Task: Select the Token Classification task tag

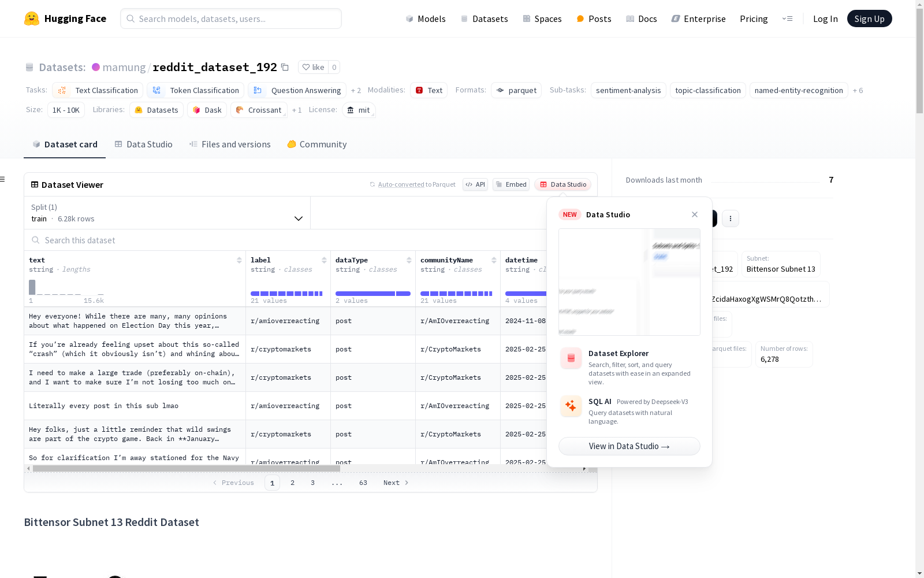Action: click(x=196, y=90)
